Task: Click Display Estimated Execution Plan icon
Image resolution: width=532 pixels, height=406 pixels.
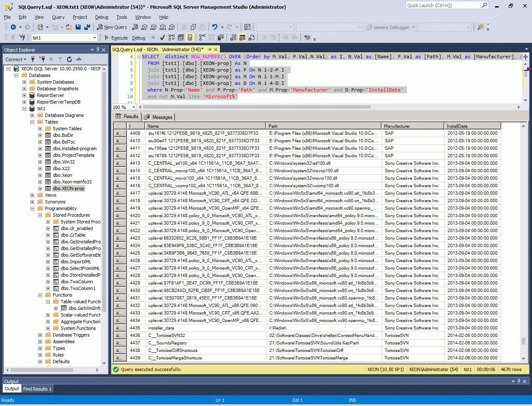Action: click(x=172, y=37)
